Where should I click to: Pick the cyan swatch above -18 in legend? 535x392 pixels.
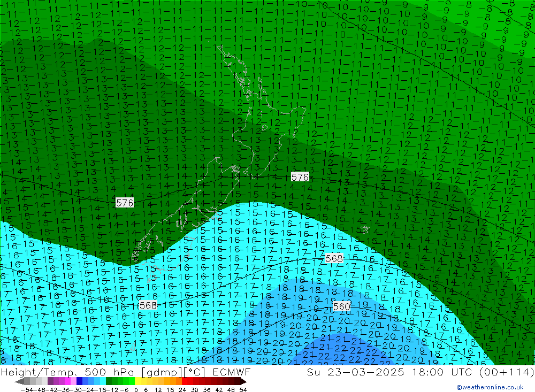(x=103, y=381)
